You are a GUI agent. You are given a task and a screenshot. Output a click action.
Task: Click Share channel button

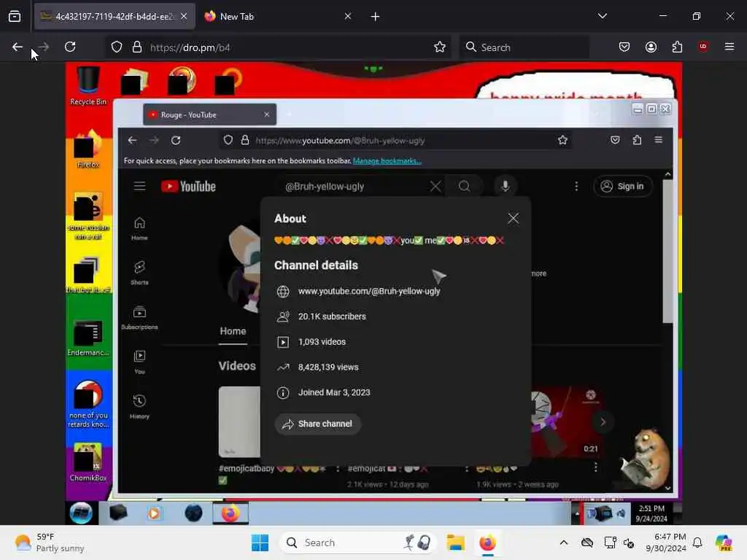coord(318,424)
